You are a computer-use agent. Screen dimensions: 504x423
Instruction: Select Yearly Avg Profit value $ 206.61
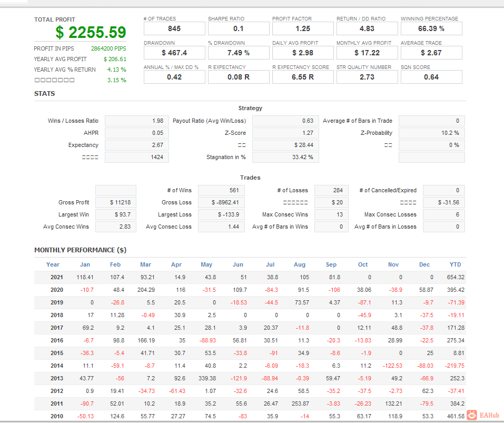click(x=115, y=59)
